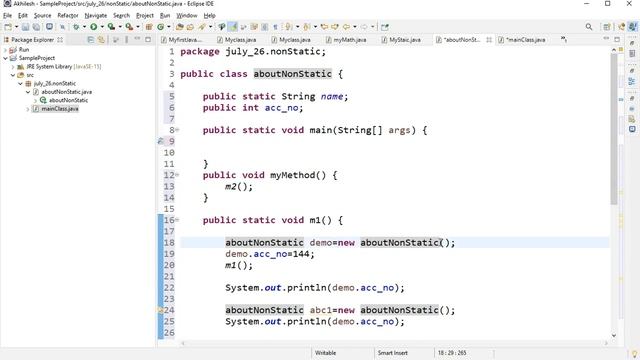Click the Next Annotation icon
This screenshot has width=640, height=360.
tap(289, 27)
